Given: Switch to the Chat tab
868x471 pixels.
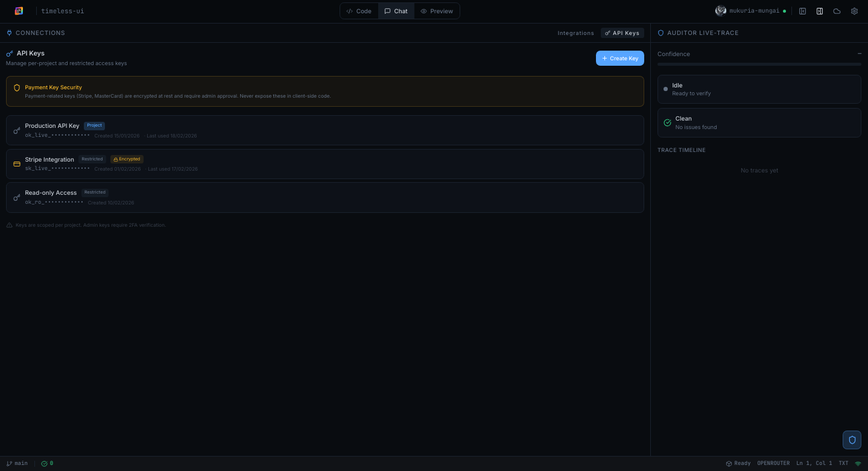Looking at the screenshot, I should [x=396, y=11].
